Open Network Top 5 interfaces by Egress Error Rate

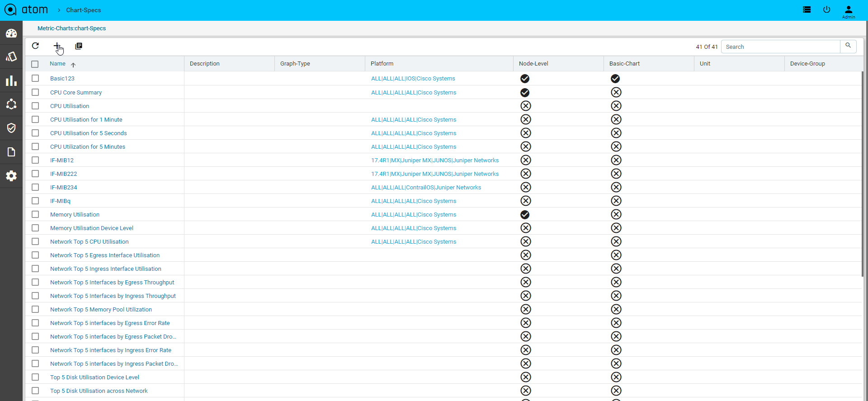click(110, 323)
